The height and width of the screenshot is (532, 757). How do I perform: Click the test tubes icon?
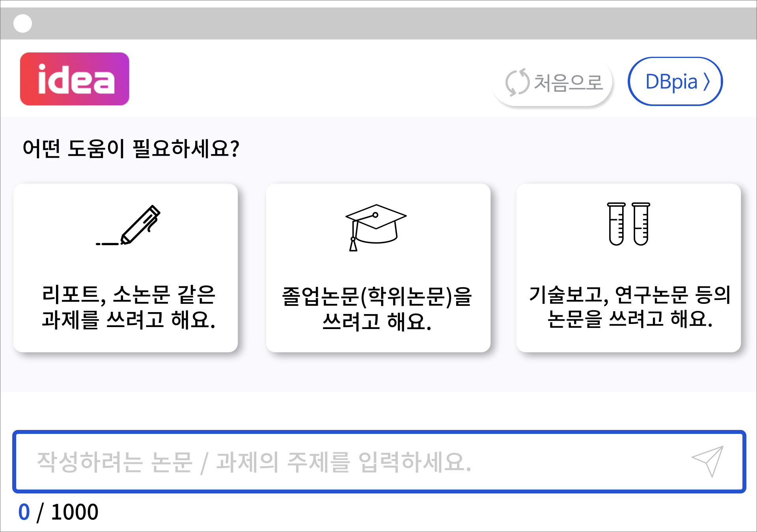pyautogui.click(x=628, y=224)
